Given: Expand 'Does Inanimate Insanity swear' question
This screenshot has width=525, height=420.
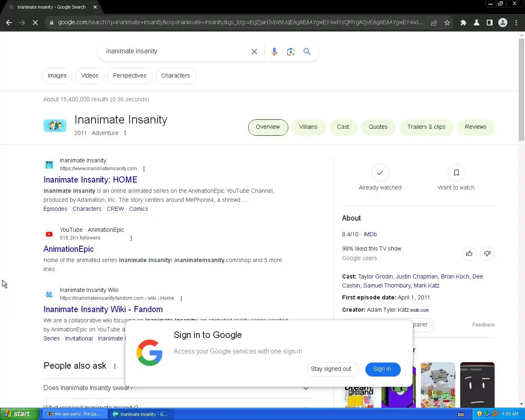Looking at the screenshot, I should pyautogui.click(x=177, y=388).
